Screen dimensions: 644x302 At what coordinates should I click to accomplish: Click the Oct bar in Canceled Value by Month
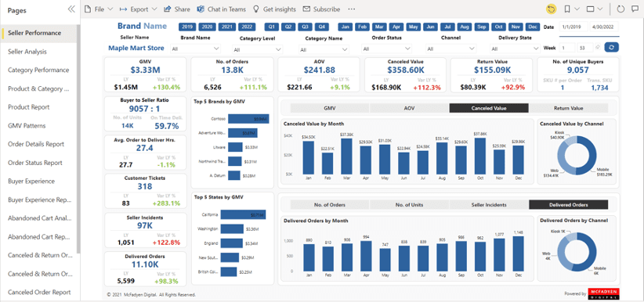pos(479,156)
